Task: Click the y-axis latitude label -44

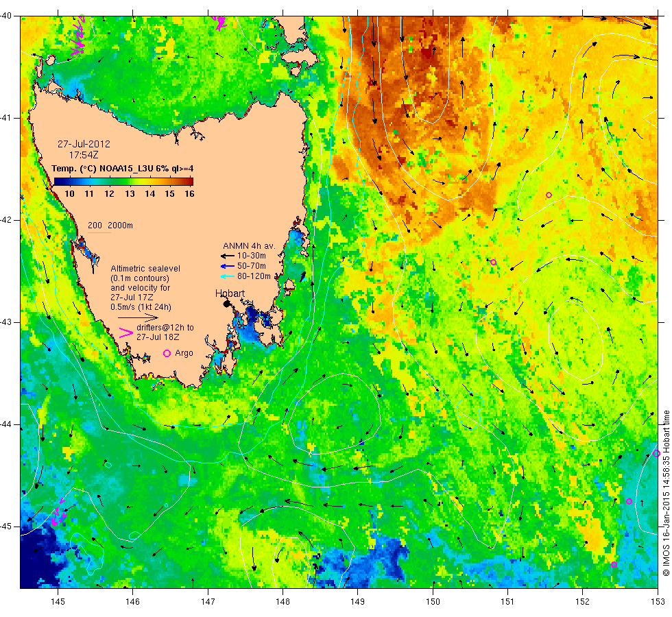Action: [x=6, y=424]
